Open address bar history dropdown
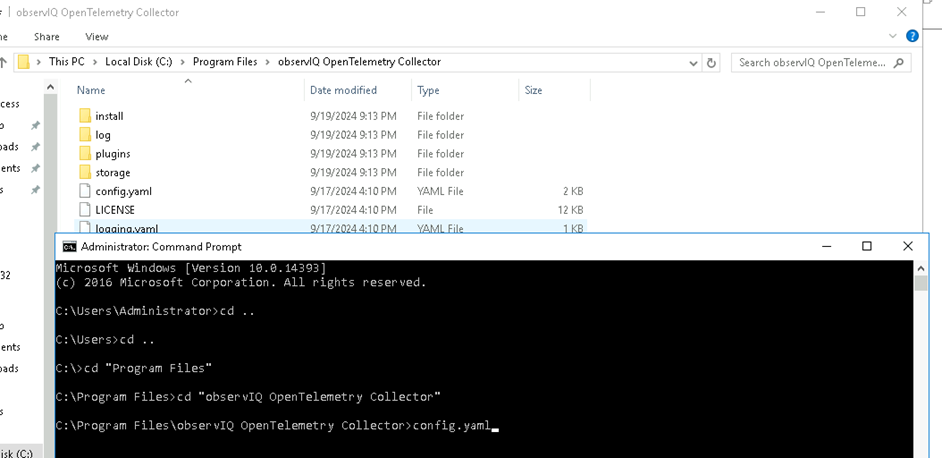 pyautogui.click(x=693, y=63)
